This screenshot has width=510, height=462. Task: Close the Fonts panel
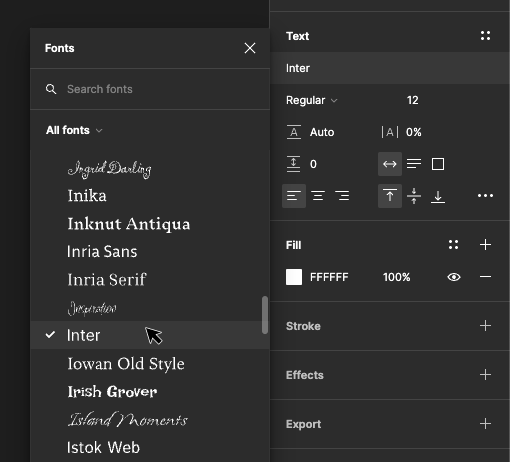(250, 48)
